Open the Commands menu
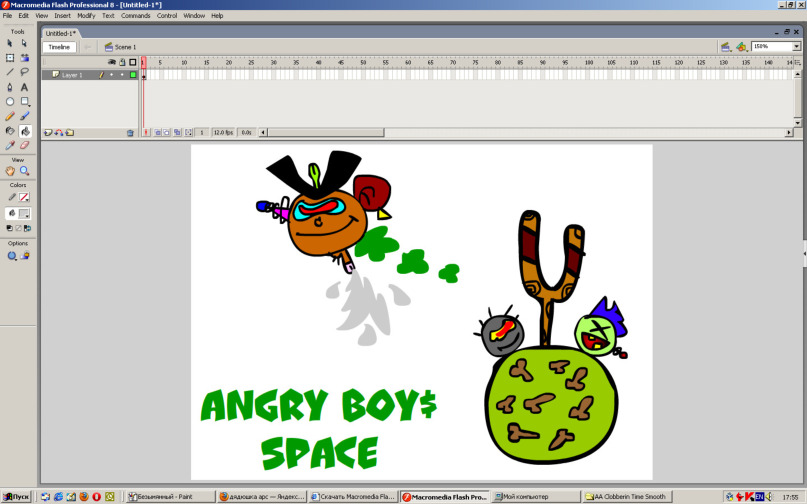Screen dimensions: 807x504 135,16
